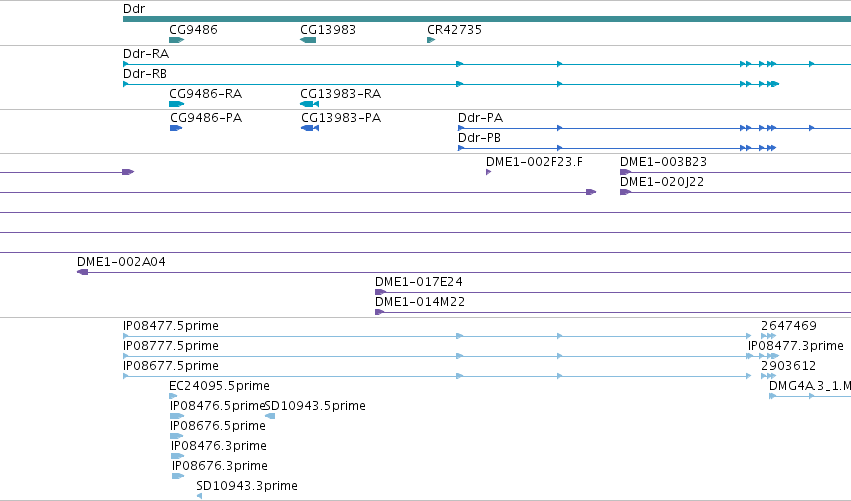Click the IP08476.5prime block glyph
Screen dimensions: 851x501
point(177,416)
